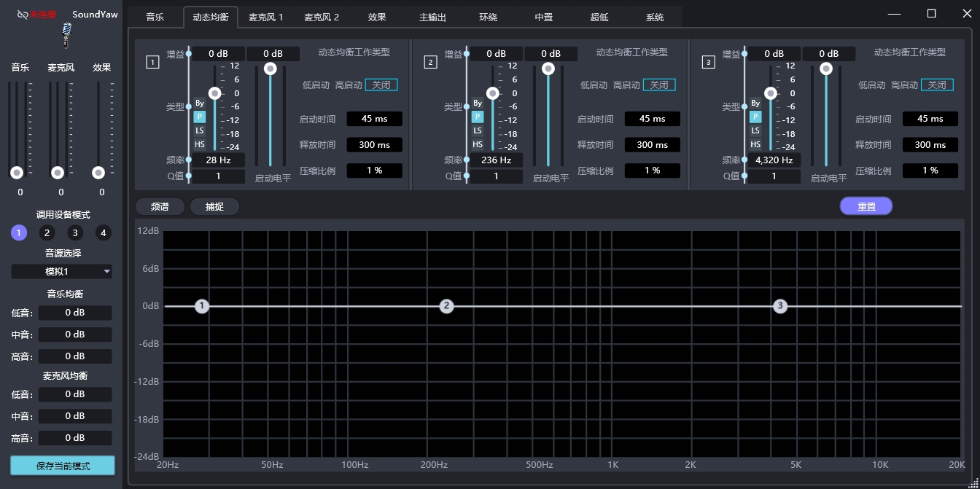Image resolution: width=980 pixels, height=489 pixels.
Task: Click 保存当前模式 button
Action: [63, 466]
